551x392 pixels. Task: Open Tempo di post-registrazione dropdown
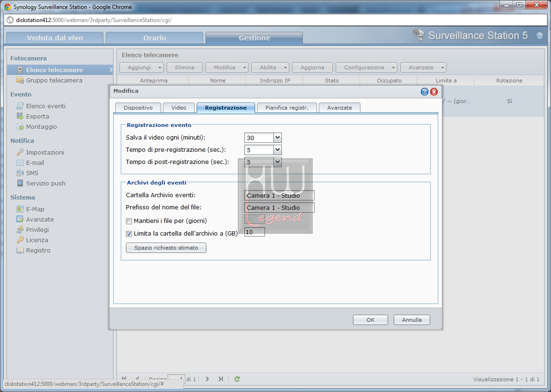tap(277, 162)
